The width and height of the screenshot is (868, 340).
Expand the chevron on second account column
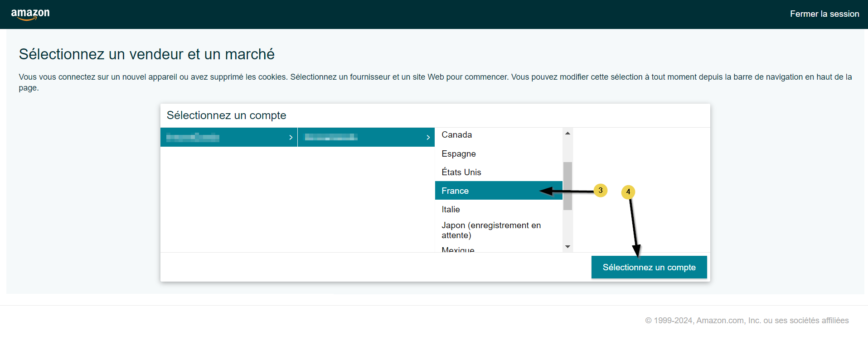[x=428, y=137]
